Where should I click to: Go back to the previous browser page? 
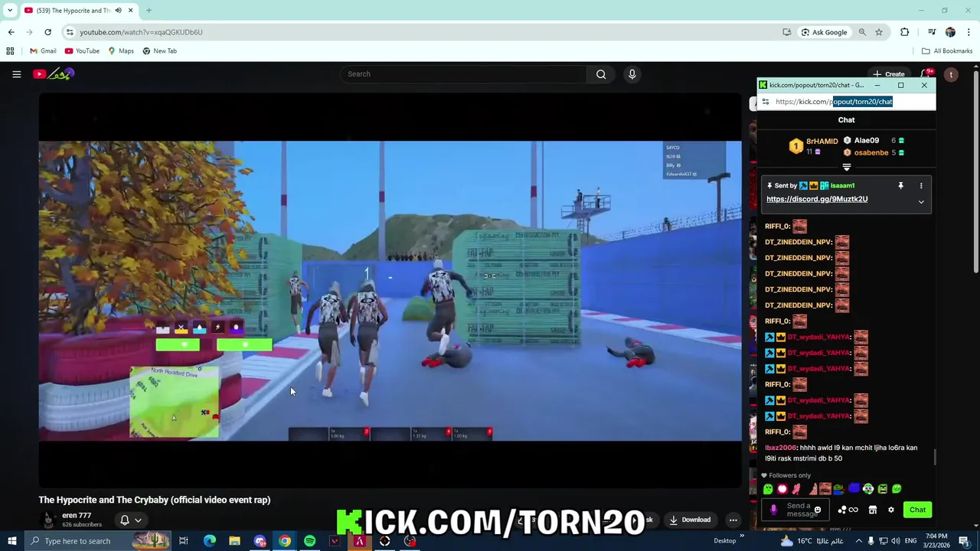point(11,32)
